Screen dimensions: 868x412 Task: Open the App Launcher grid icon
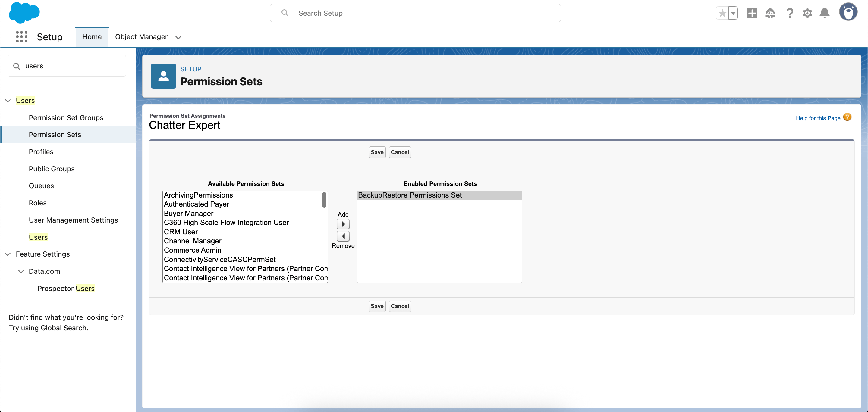[22, 37]
